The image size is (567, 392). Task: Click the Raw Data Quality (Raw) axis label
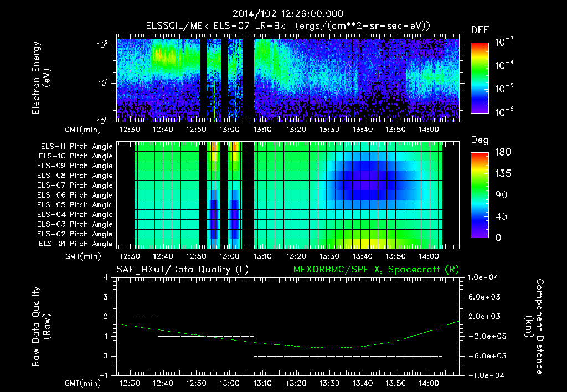pos(41,327)
